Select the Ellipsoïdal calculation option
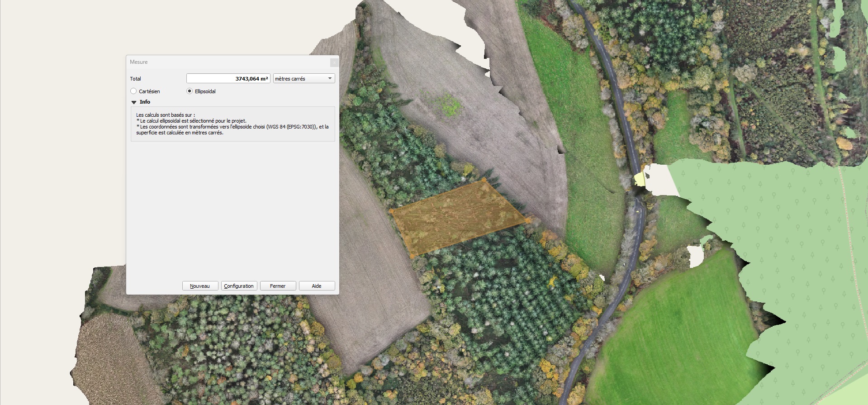The image size is (868, 405). [x=190, y=91]
